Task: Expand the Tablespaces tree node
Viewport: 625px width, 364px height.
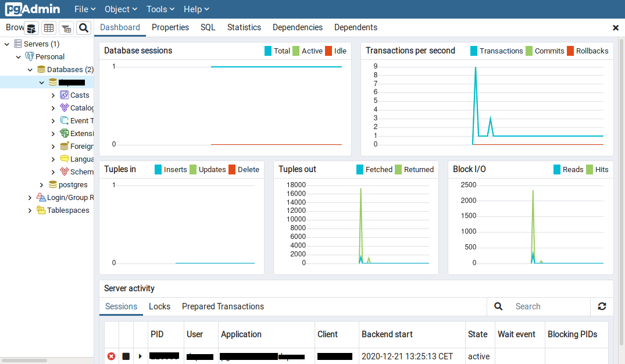Action: click(x=30, y=210)
